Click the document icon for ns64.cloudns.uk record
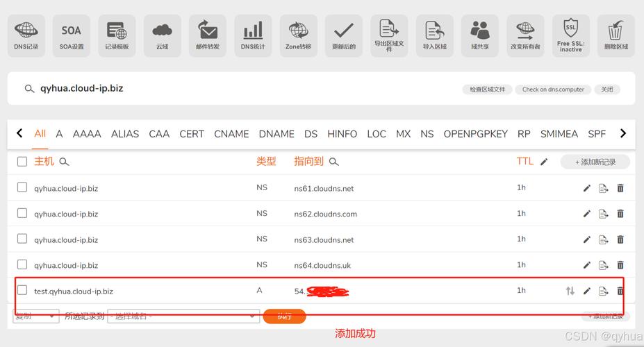 coord(603,265)
